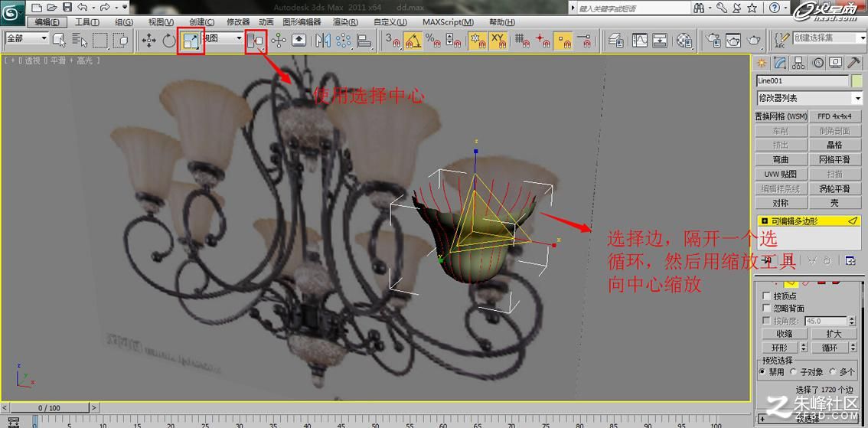Open the Curve Editor icon
This screenshot has width=868, height=428.
[640, 40]
